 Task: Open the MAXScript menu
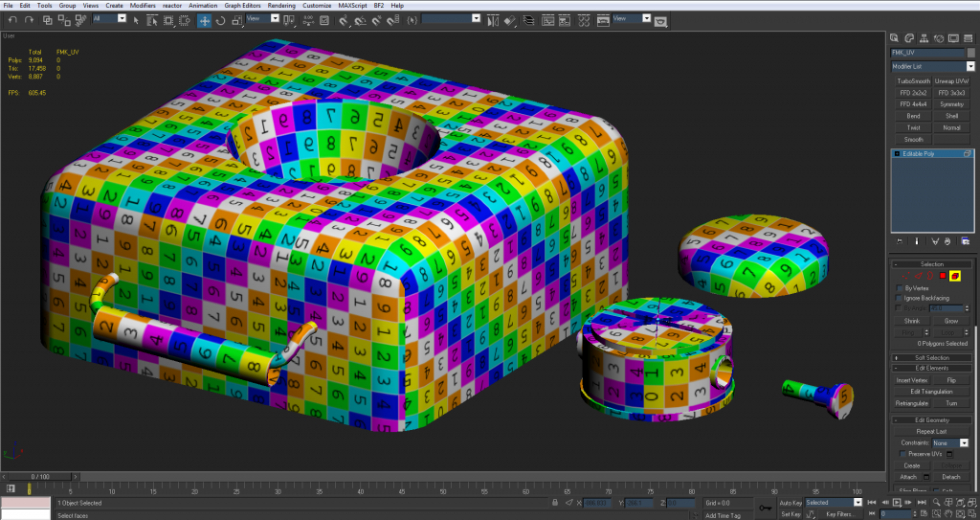click(353, 5)
